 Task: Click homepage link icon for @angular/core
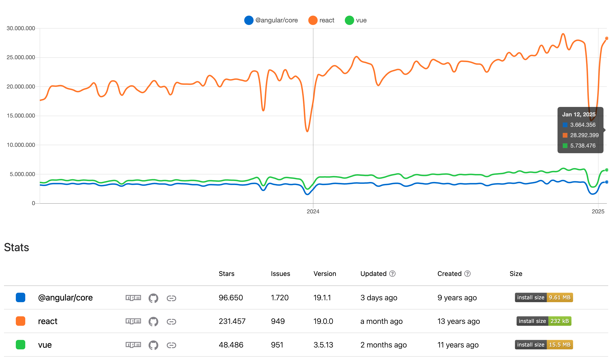[x=171, y=298]
